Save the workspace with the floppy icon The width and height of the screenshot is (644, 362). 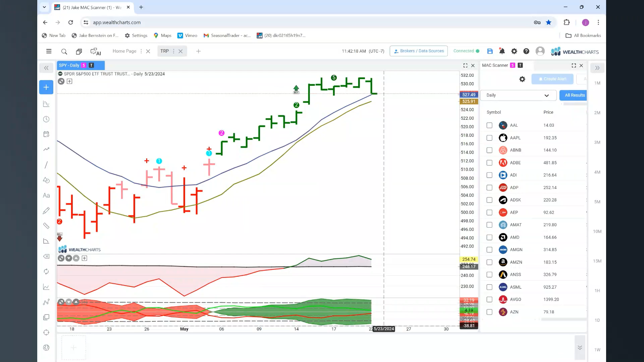490,51
